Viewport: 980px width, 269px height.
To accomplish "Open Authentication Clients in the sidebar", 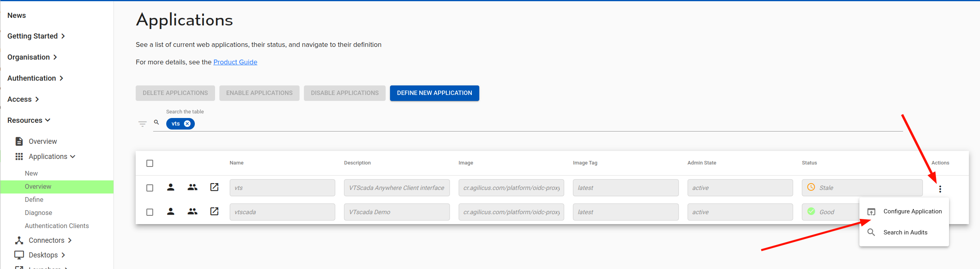I will 57,226.
